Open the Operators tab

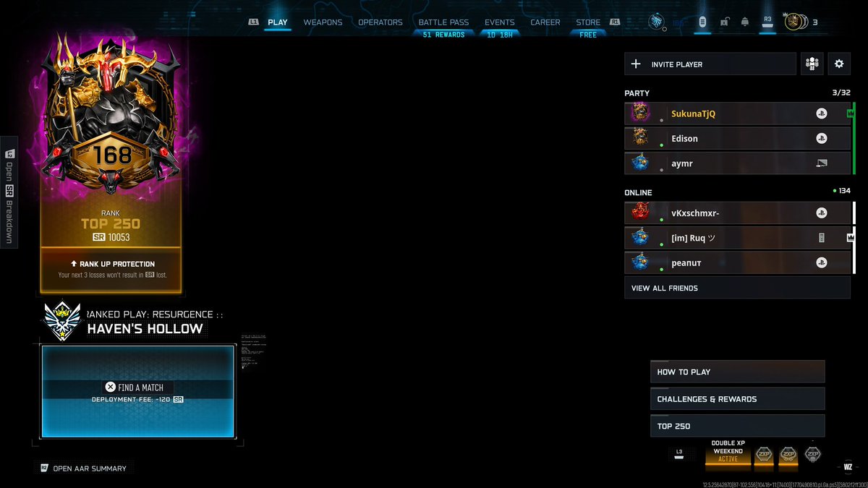click(x=380, y=22)
